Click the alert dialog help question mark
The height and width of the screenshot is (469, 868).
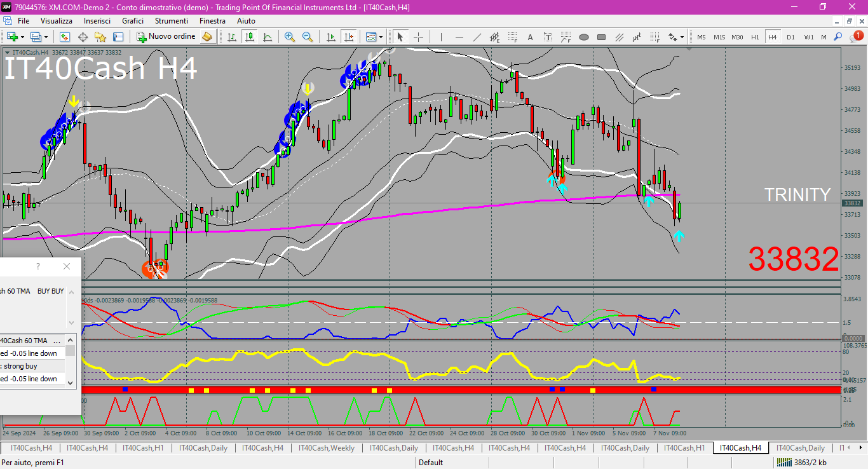(38, 266)
